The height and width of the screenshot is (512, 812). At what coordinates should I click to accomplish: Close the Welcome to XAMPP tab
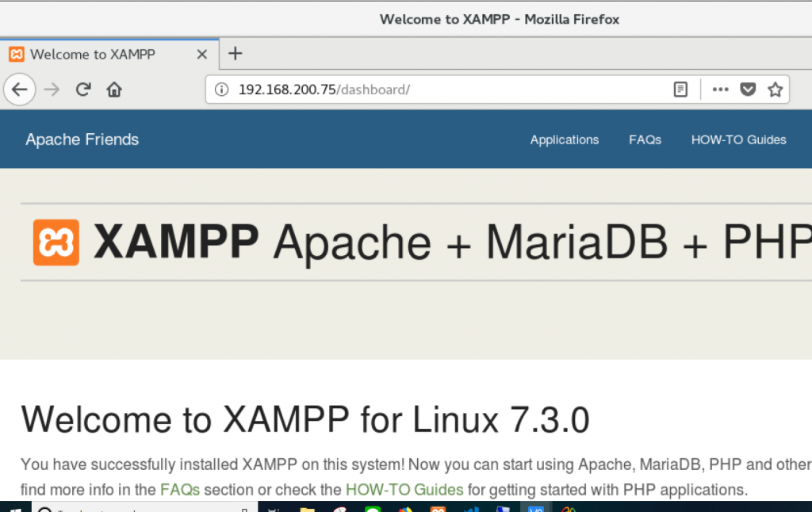coord(202,54)
